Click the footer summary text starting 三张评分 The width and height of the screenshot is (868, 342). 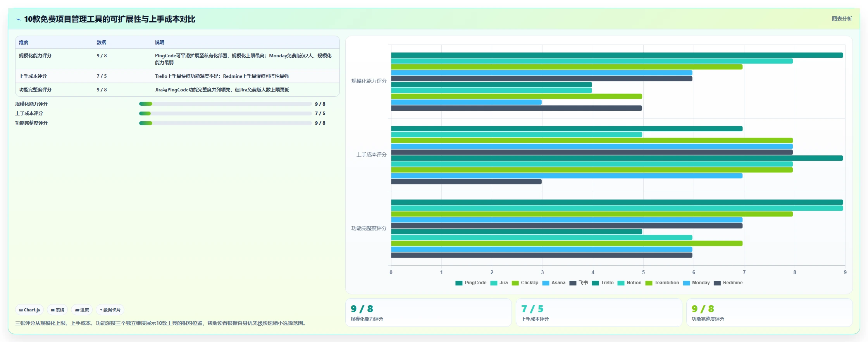coord(162,323)
